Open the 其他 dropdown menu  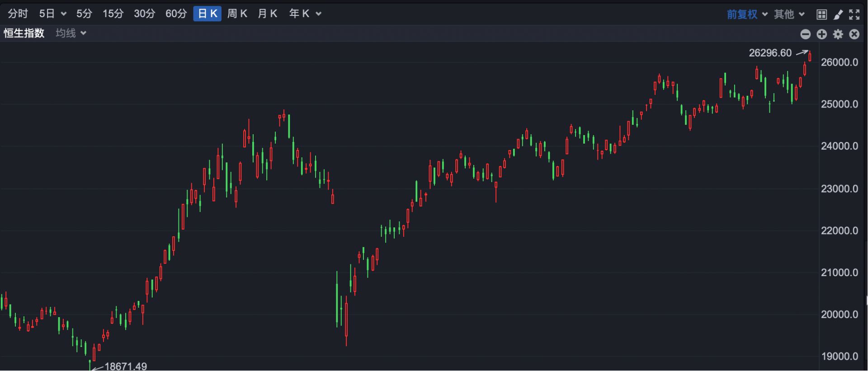coord(789,14)
